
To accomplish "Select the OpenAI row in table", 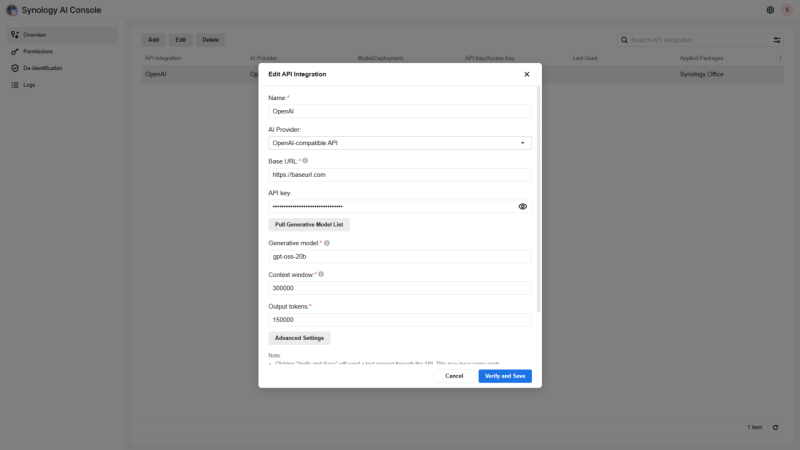I will 462,74.
